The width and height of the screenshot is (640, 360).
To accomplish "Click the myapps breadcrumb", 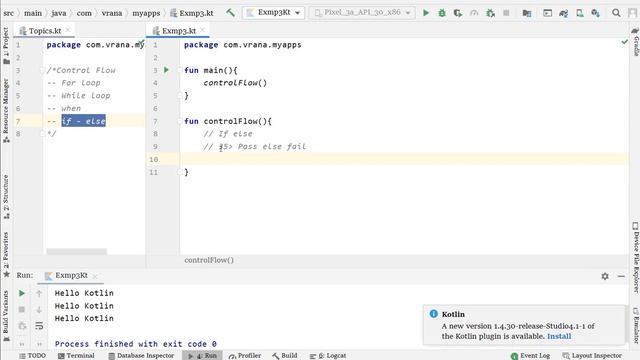I will coord(146,13).
